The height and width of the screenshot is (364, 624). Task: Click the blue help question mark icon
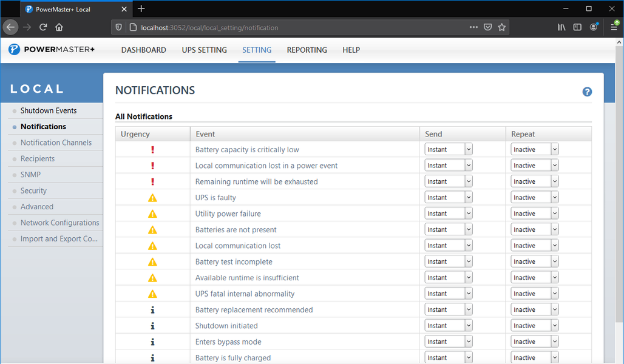(587, 92)
